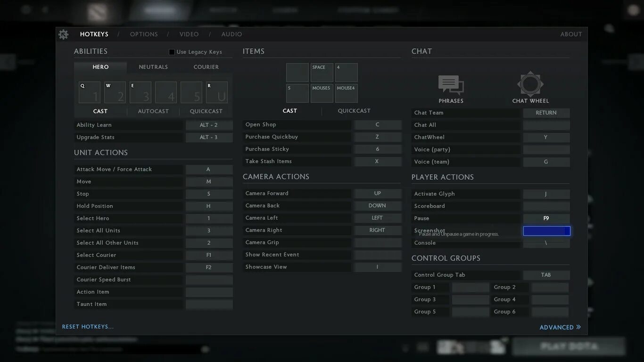Open the Chat Wheel icon
Viewport: 644px width, 362px height.
(x=530, y=84)
